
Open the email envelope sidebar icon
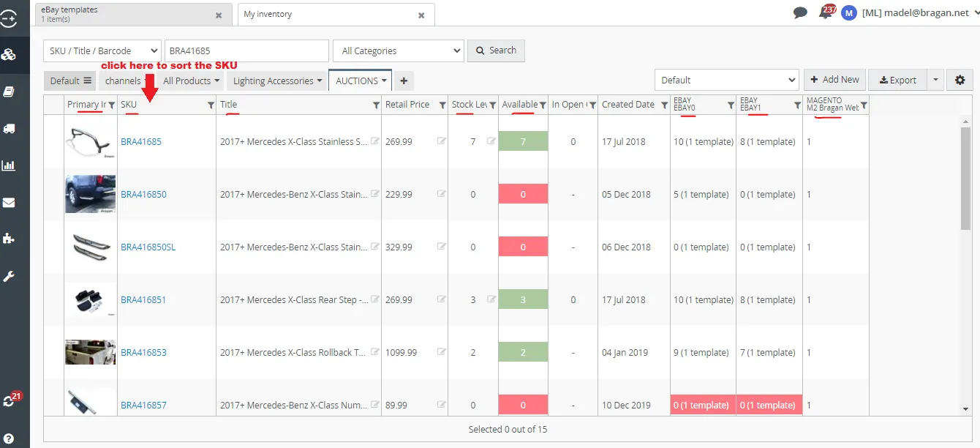tap(9, 203)
